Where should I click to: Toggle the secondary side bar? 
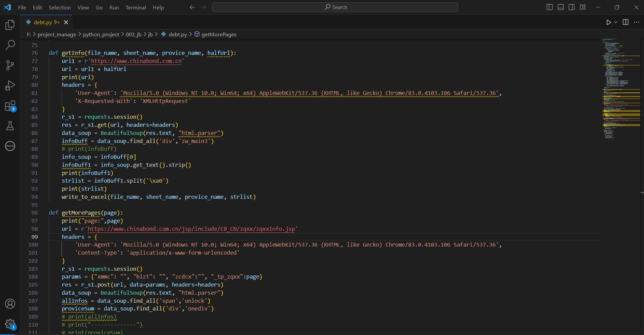coord(571,7)
